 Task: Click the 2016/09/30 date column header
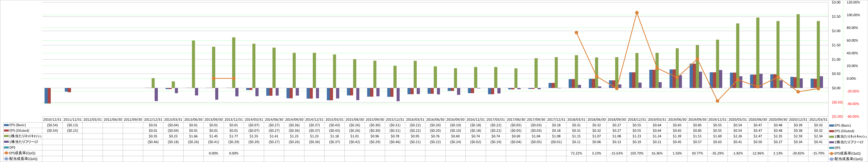coord(455,119)
